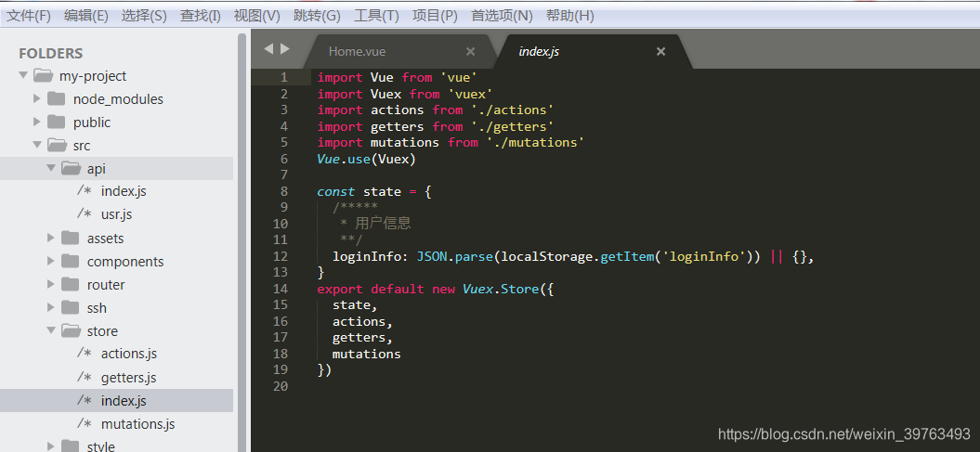Go to next tab with right arrow

coord(285,48)
